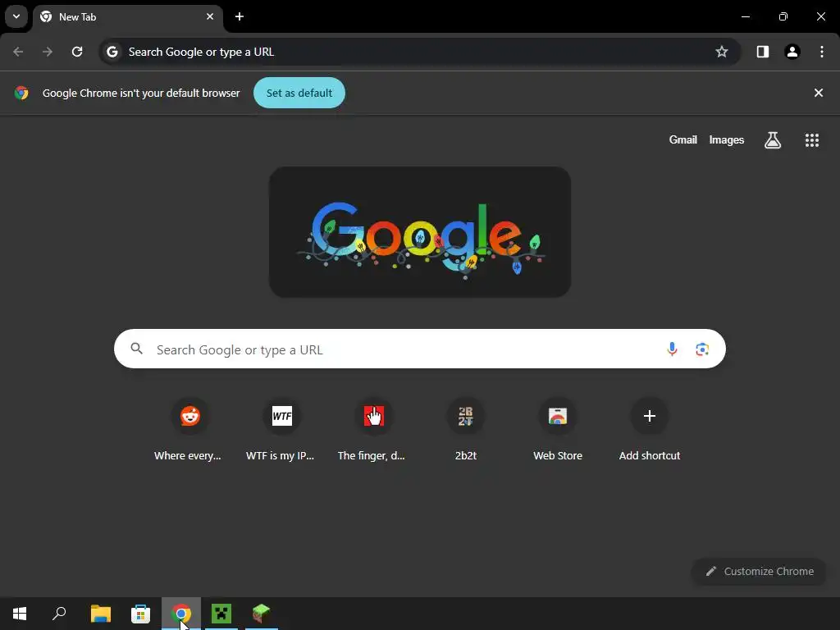Close the New Tab tab
This screenshot has width=840, height=630.
[x=210, y=16]
